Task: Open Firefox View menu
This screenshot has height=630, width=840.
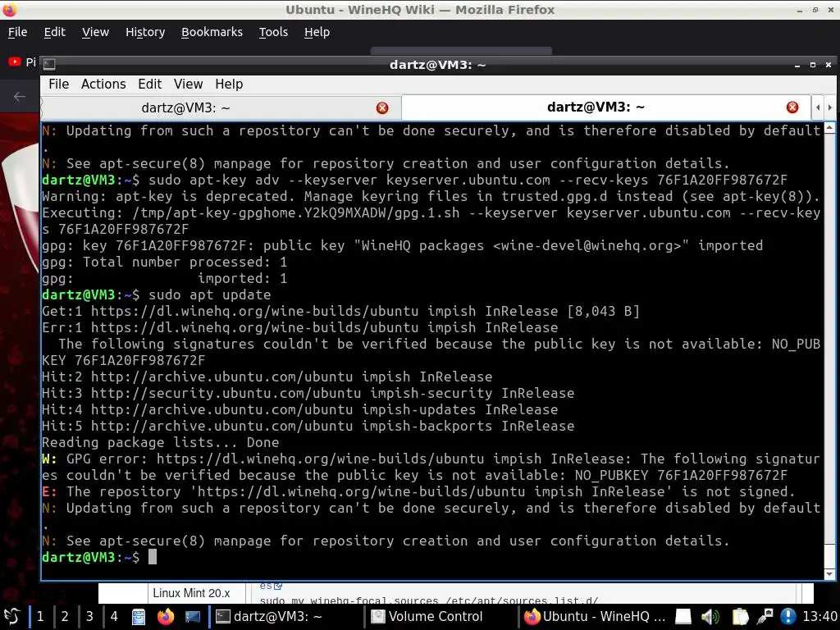Action: coord(95,32)
